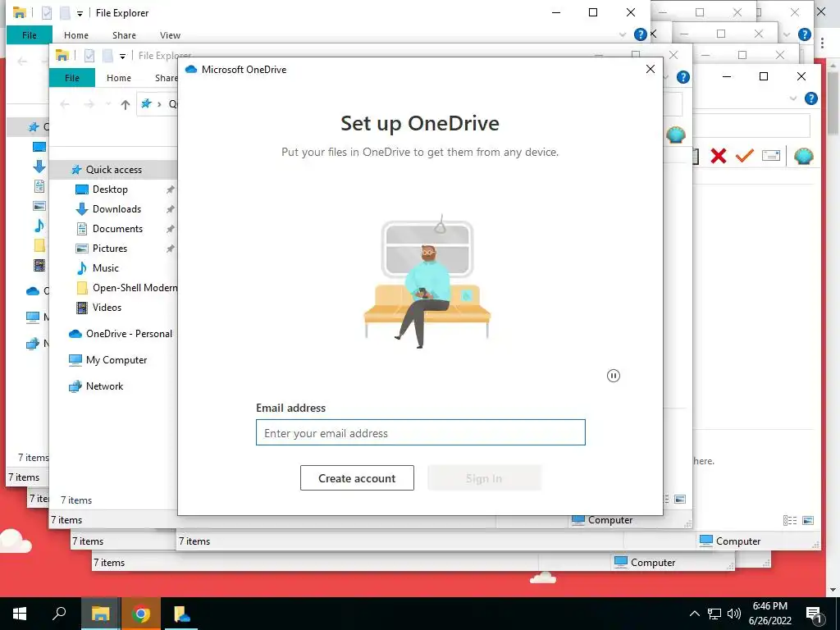The height and width of the screenshot is (630, 840).
Task: Open Google Chrome from the taskbar
Action: point(140,614)
